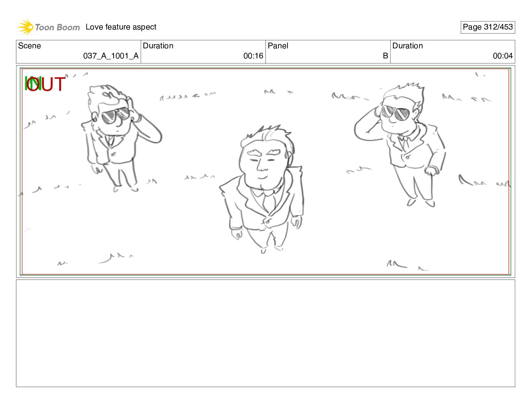Click the empty notes box below the panel
532x411 pixels.
click(265, 333)
